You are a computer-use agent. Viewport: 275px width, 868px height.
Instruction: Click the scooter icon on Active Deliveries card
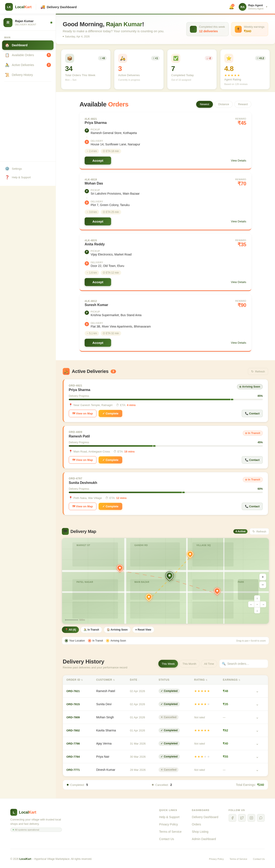[122, 58]
